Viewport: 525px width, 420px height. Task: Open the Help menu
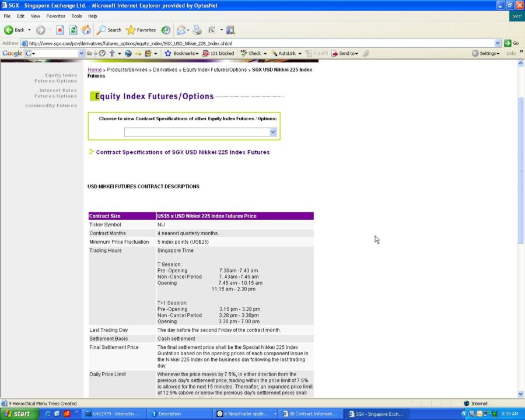[x=92, y=16]
